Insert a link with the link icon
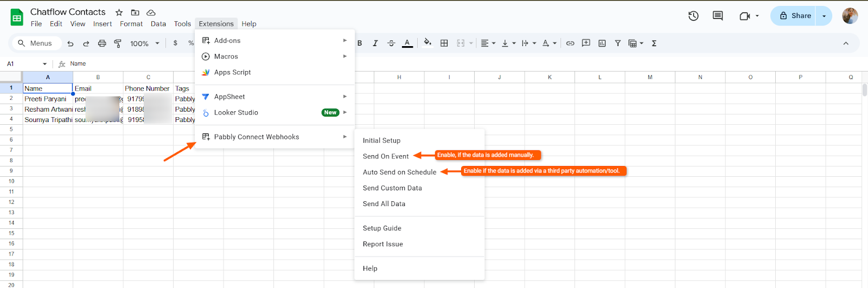 [x=570, y=43]
